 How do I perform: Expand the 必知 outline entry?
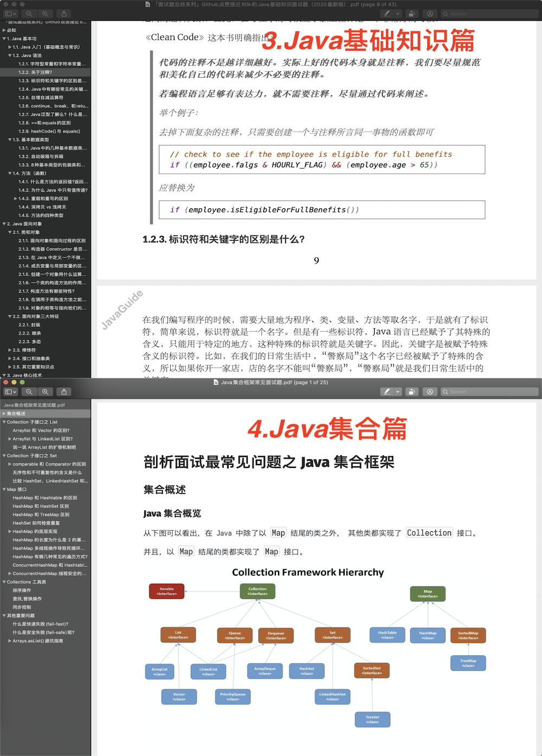[4, 30]
